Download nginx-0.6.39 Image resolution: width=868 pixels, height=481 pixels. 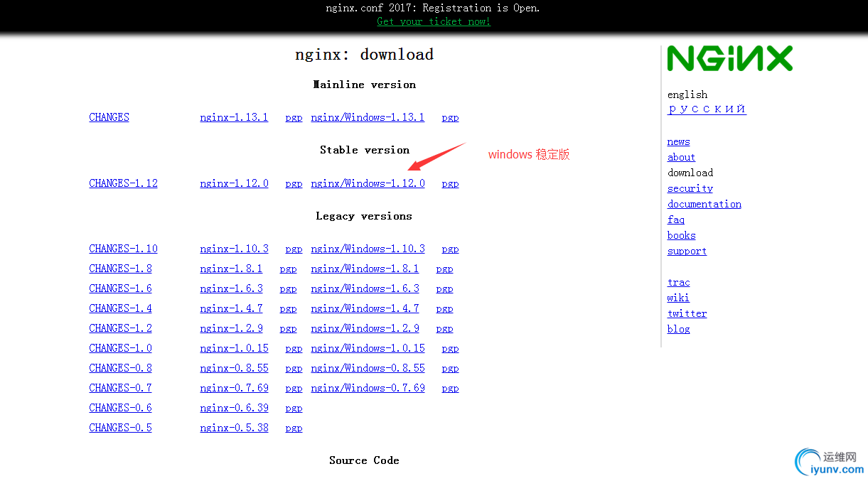click(x=234, y=408)
